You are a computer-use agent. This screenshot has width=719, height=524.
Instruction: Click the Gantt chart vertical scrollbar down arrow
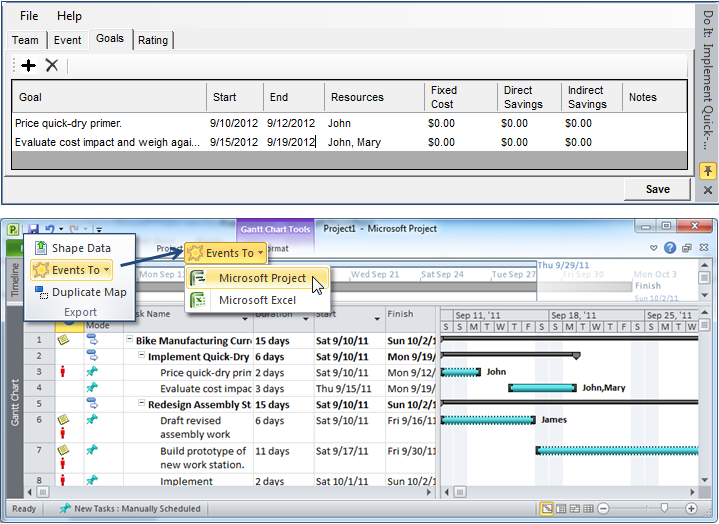point(705,480)
